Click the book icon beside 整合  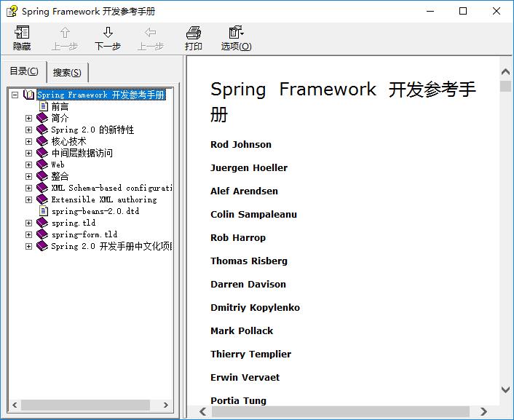[x=42, y=176]
